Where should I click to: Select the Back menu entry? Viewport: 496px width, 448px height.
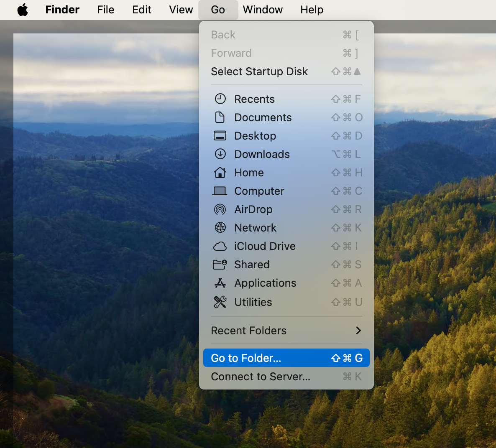pyautogui.click(x=286, y=35)
